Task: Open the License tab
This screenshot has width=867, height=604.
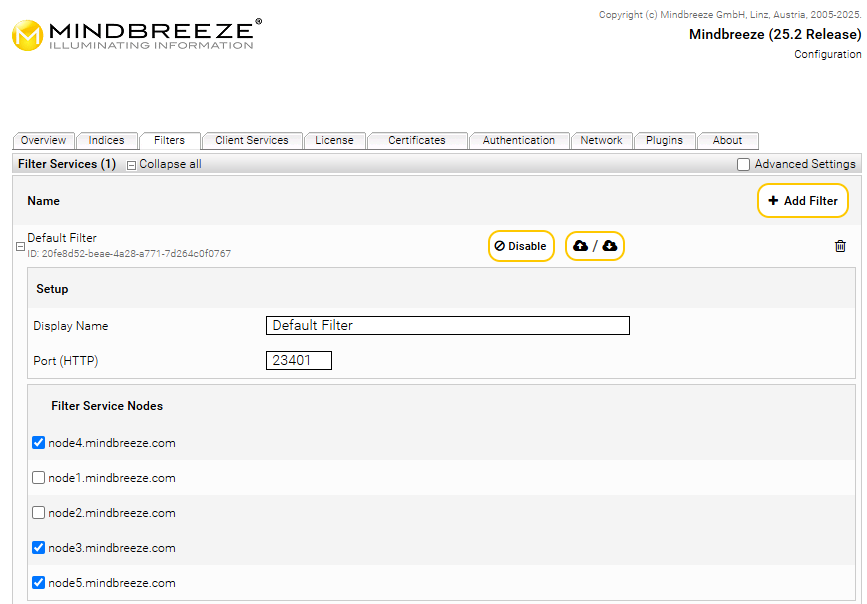Action: pyautogui.click(x=335, y=140)
